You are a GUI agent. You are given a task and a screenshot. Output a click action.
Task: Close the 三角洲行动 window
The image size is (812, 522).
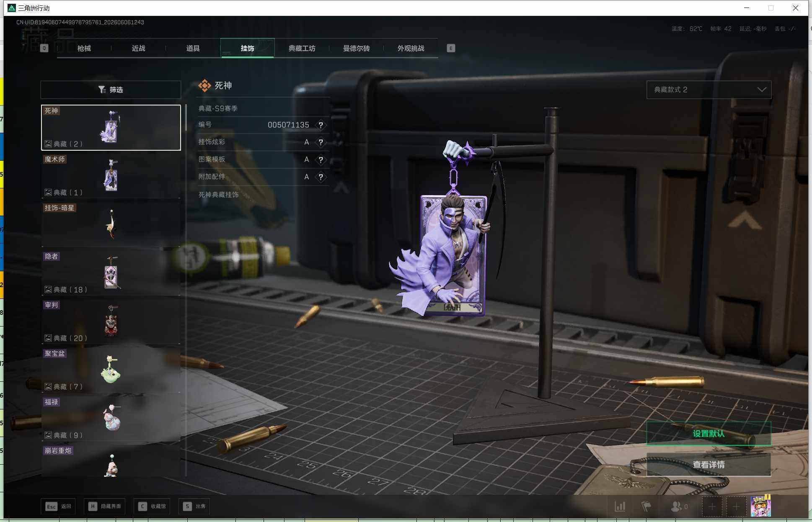click(795, 8)
